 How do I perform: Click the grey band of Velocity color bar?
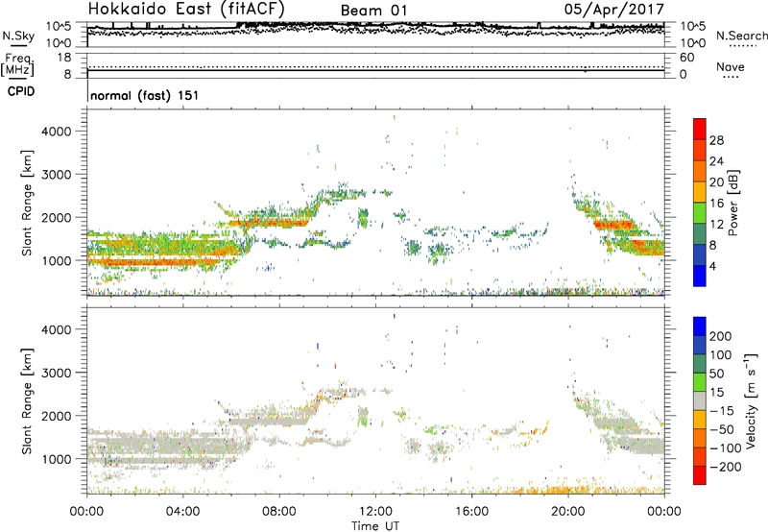pos(700,400)
